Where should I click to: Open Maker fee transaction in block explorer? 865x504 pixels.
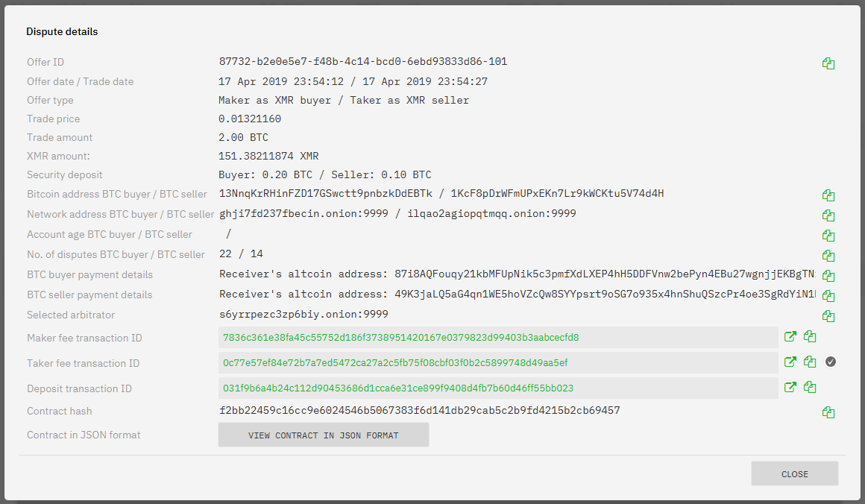pyautogui.click(x=790, y=337)
